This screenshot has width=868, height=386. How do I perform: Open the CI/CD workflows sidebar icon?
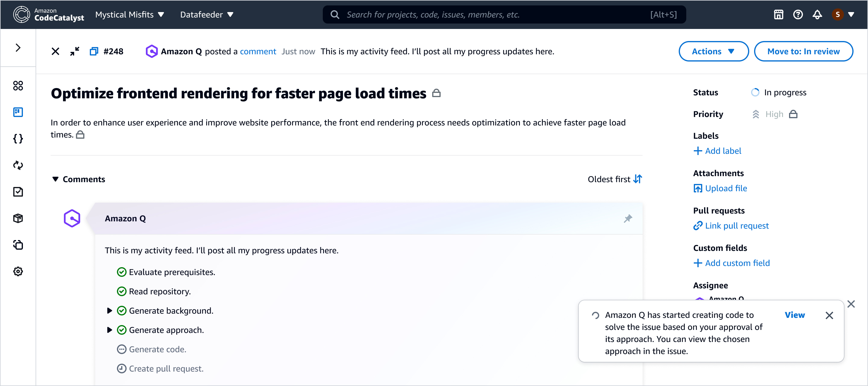click(18, 165)
